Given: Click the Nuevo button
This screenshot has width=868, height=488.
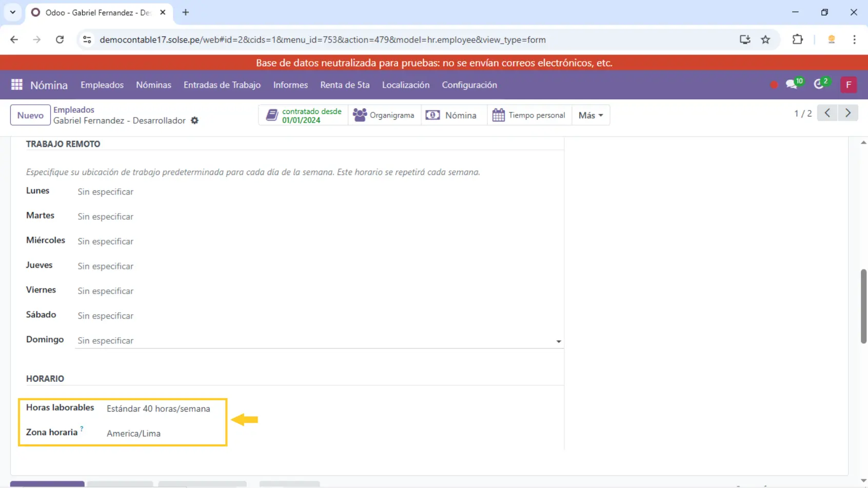Looking at the screenshot, I should click(30, 115).
